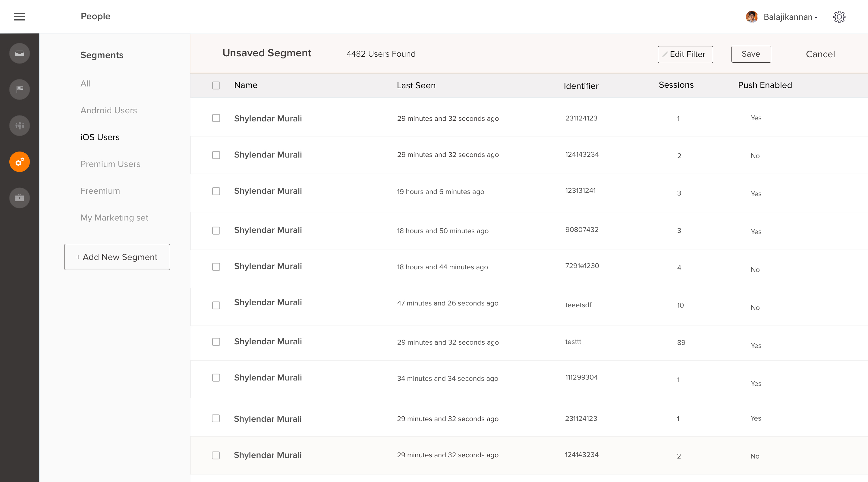Screen dimensions: 868x482
Task: Click Add New Segment button
Action: coord(117,257)
